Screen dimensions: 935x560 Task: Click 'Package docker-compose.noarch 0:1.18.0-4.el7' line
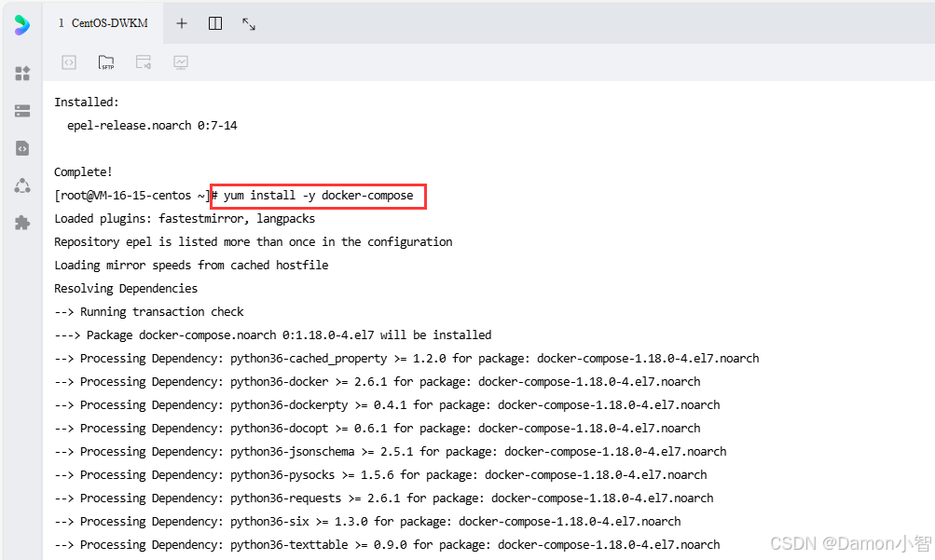point(272,335)
